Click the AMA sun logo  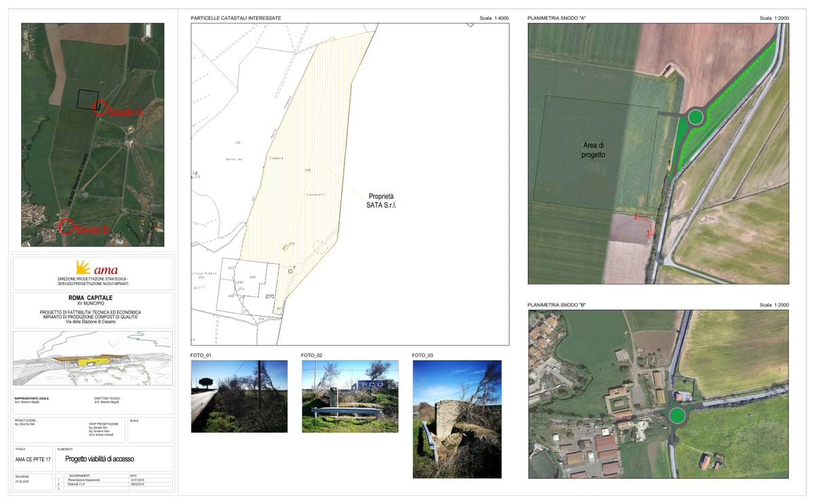(83, 267)
